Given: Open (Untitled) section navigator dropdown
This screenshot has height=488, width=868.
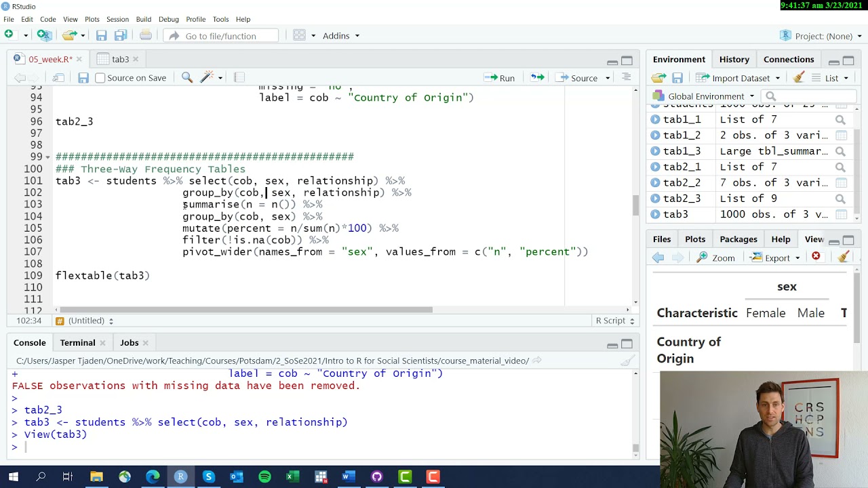Looking at the screenshot, I should [84, 321].
